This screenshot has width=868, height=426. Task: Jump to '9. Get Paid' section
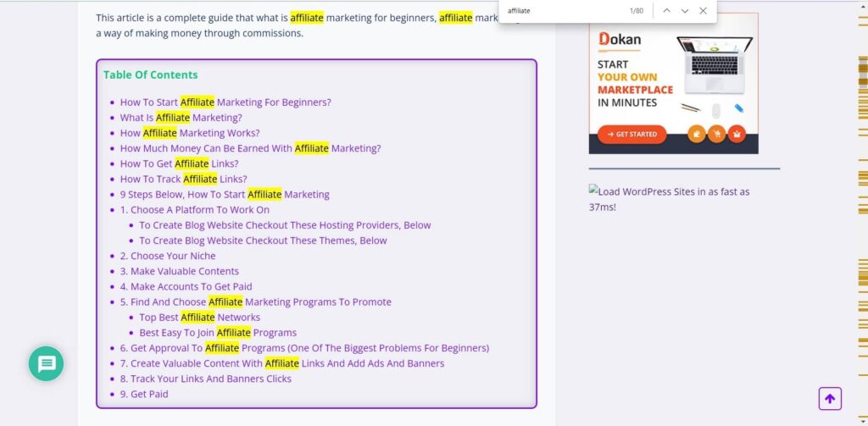click(x=144, y=395)
